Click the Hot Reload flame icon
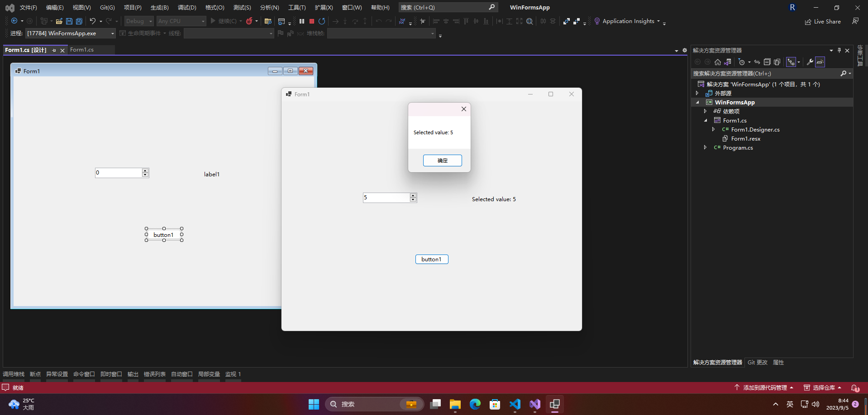The image size is (868, 415). [249, 21]
